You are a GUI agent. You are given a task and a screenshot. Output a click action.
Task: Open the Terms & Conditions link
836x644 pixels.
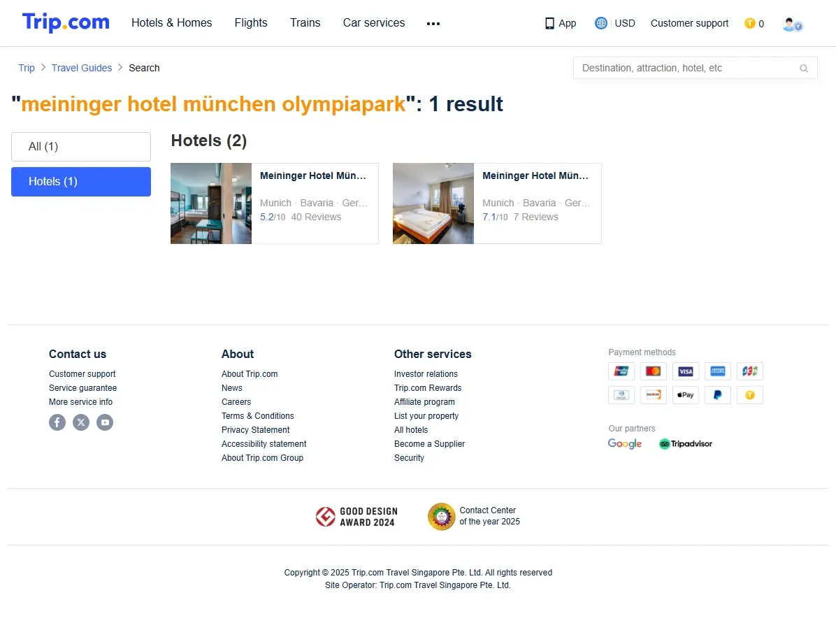tap(257, 415)
